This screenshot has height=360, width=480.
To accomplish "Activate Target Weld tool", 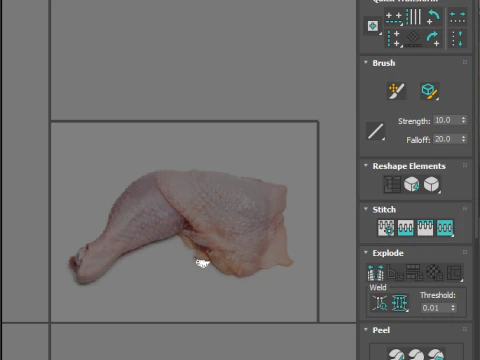I will point(380,303).
